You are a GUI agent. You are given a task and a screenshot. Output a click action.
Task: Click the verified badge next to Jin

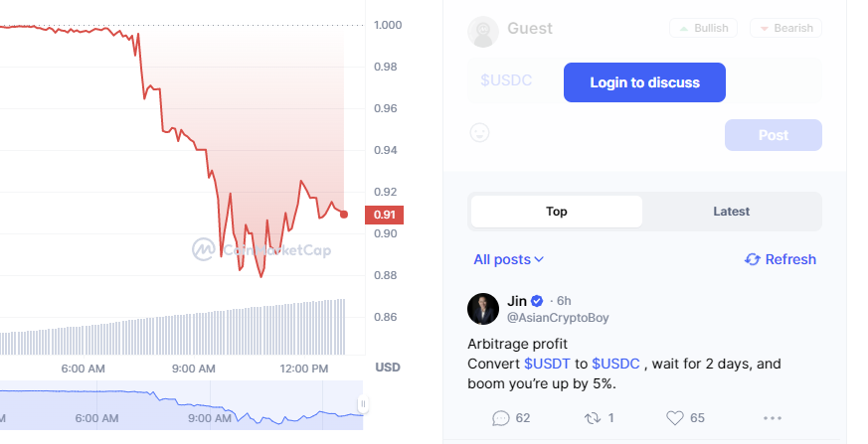tap(538, 301)
